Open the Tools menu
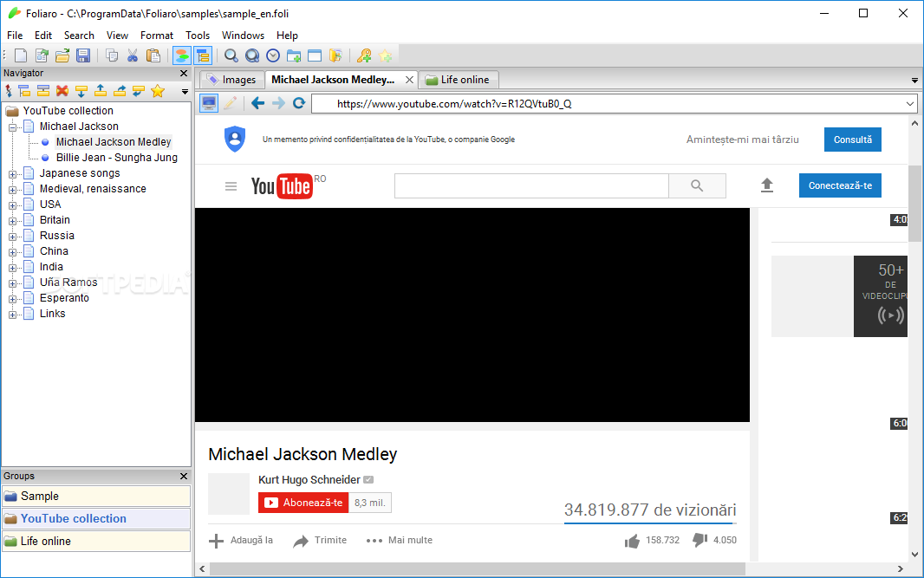 coord(198,36)
